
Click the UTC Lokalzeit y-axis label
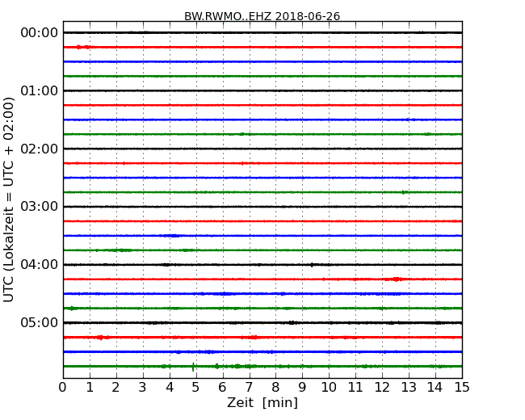9,200
